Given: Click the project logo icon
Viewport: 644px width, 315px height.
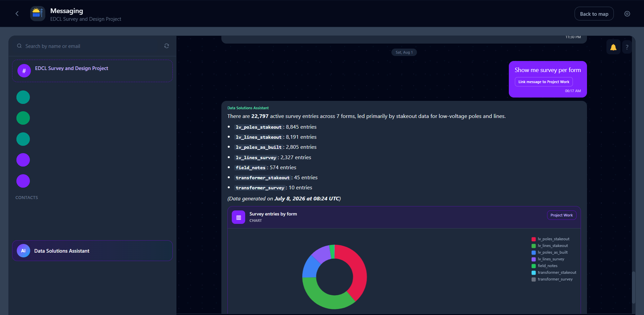Looking at the screenshot, I should coord(38,13).
